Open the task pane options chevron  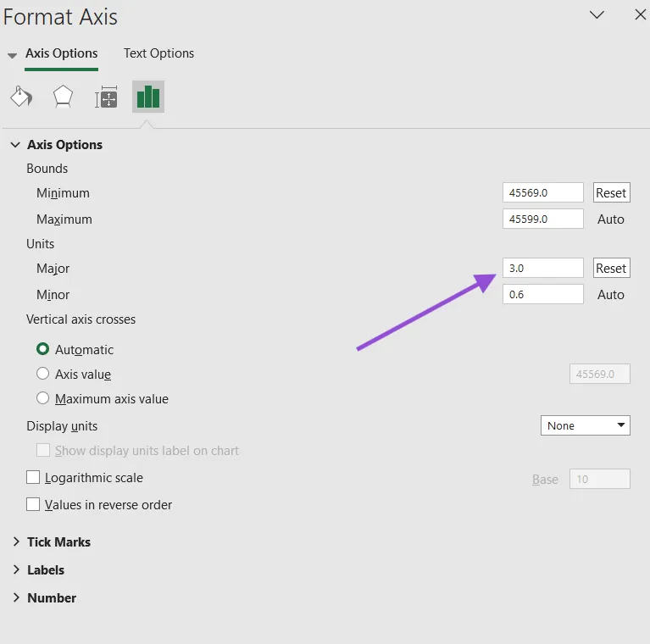pos(597,15)
